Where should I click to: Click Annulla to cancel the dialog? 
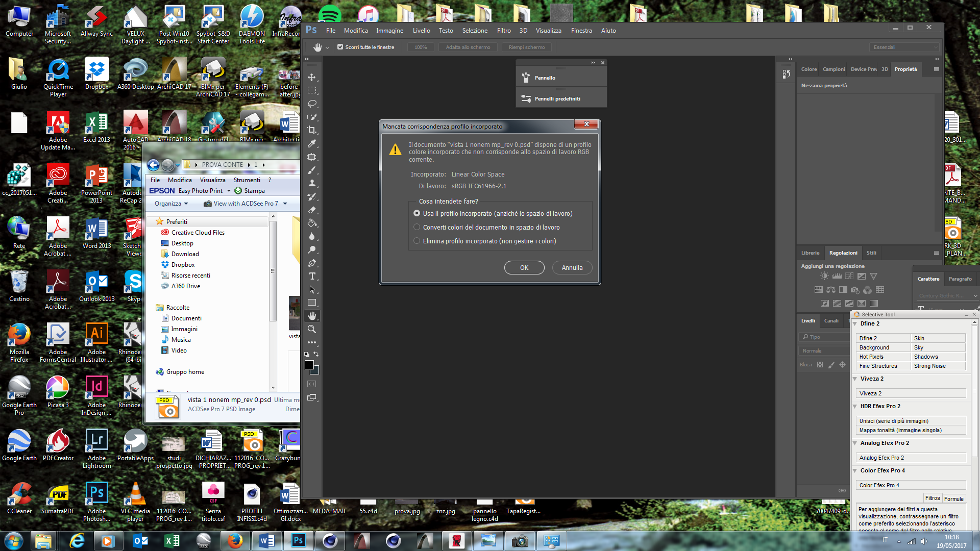coord(572,267)
